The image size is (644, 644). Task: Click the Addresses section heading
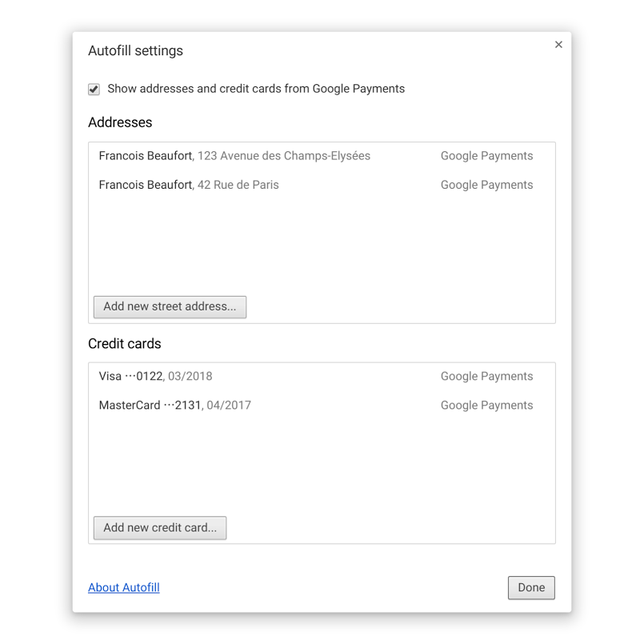coord(120,122)
